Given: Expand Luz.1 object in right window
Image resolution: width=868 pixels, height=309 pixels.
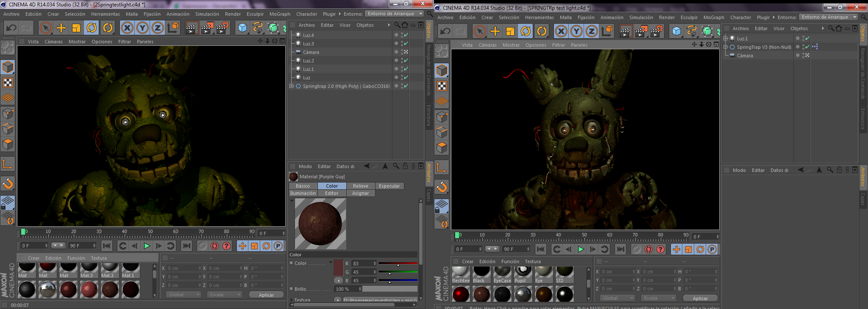Looking at the screenshot, I should 726,39.
